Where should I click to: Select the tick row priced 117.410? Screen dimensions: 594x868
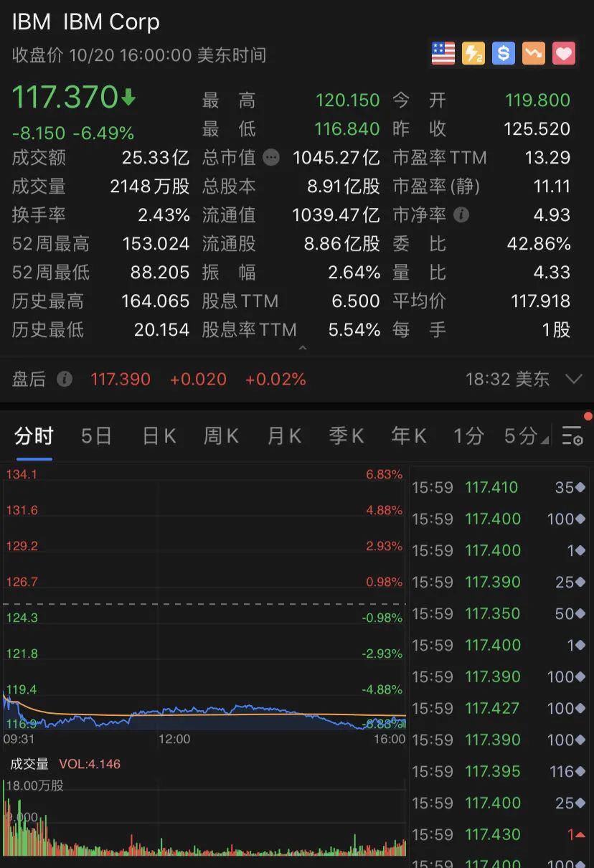(499, 487)
